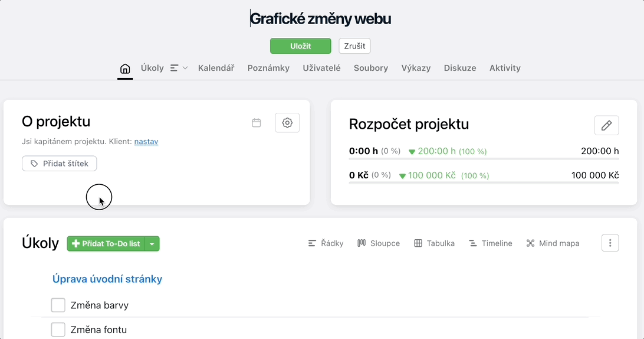Open the Výkazy tab

416,68
